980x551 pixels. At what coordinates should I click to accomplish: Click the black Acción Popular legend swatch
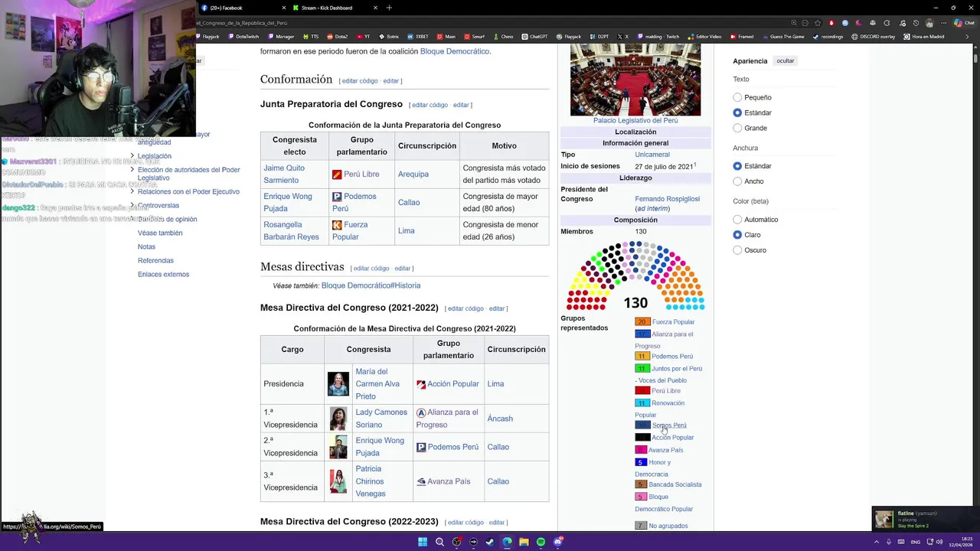642,437
